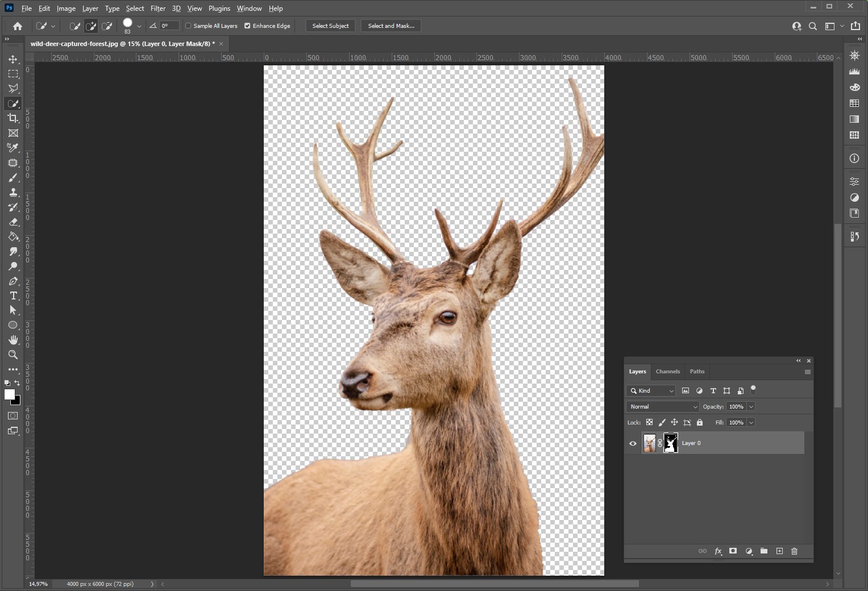Enable Sample All Layers checkbox
The width and height of the screenshot is (868, 591).
(189, 26)
